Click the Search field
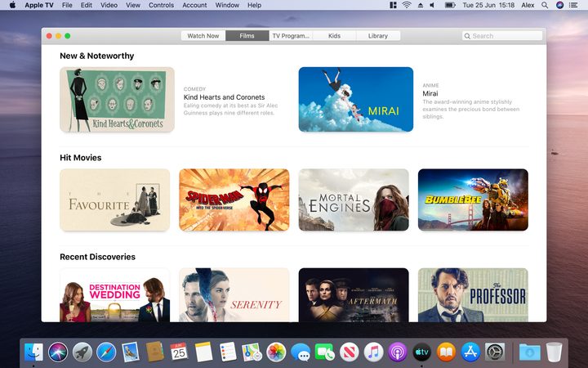Image resolution: width=588 pixels, height=368 pixels. tap(502, 36)
